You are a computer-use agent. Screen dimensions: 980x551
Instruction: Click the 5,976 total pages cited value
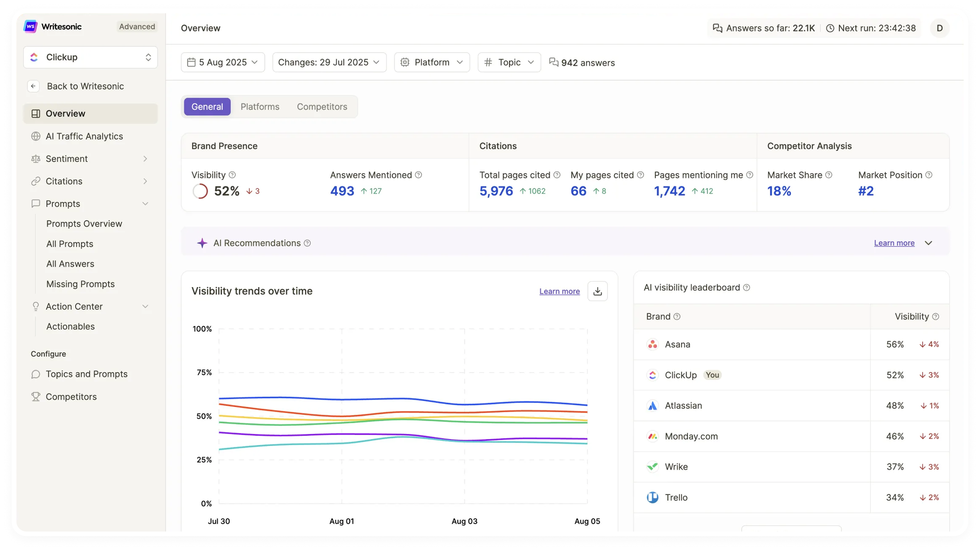tap(496, 191)
